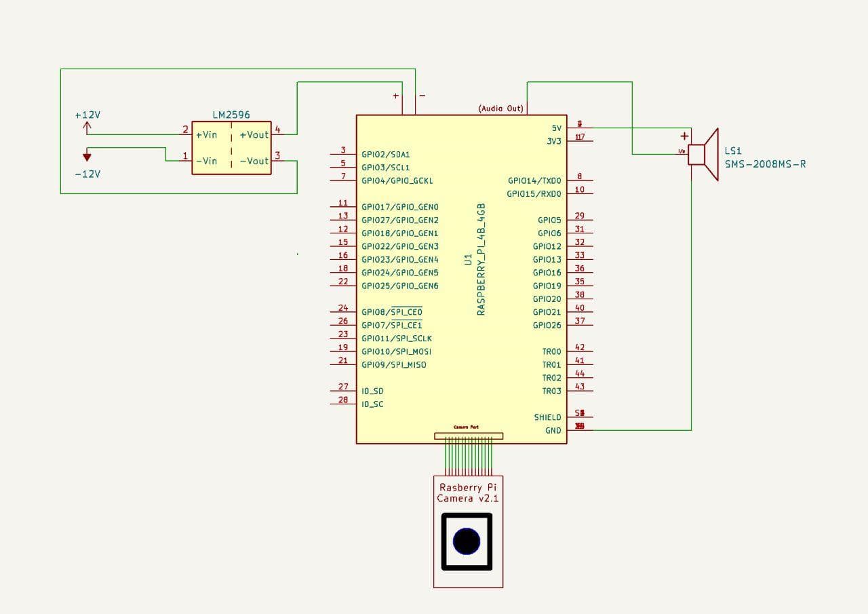Select the Camera Port connector on the Pi
Image resolution: width=868 pixels, height=614 pixels.
point(469,436)
